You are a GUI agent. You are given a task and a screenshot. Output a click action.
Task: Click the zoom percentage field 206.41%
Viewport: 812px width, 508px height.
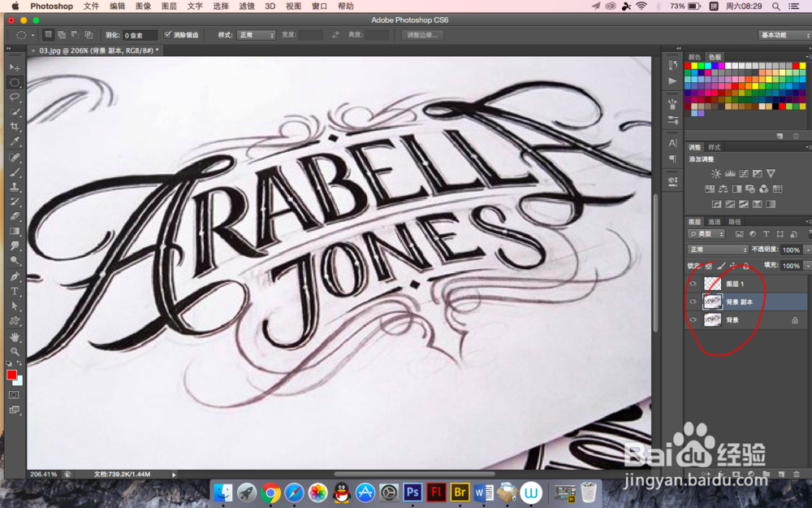point(44,475)
